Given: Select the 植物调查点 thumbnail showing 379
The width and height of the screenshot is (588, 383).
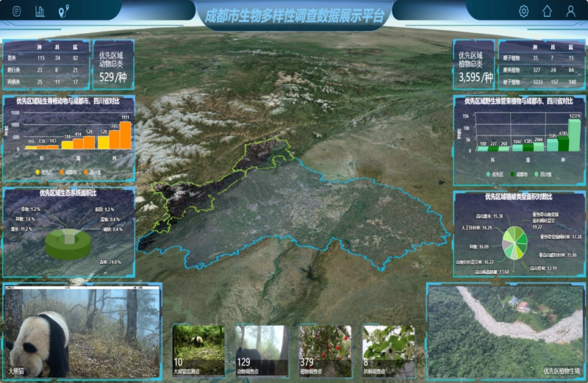Looking at the screenshot, I should coord(325,351).
